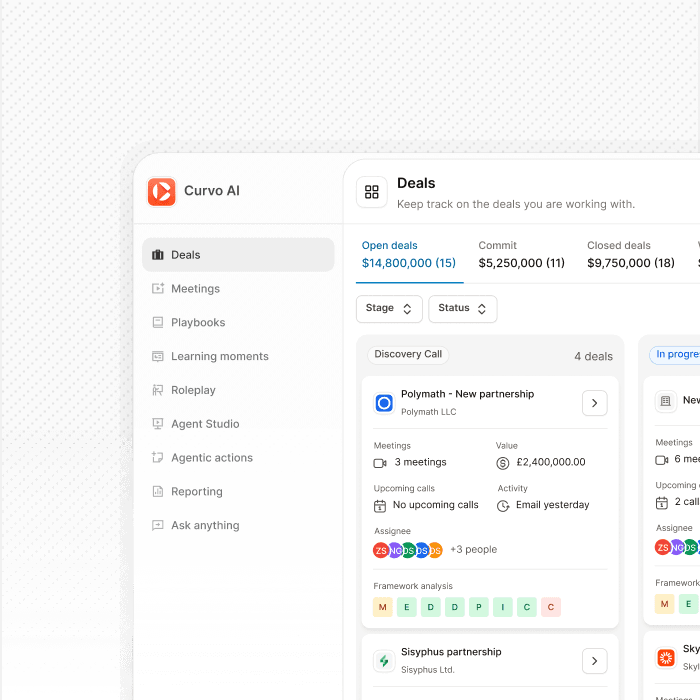Viewport: 700px width, 700px height.
Task: Open Polymath - New partnership deal arrow
Action: [594, 403]
